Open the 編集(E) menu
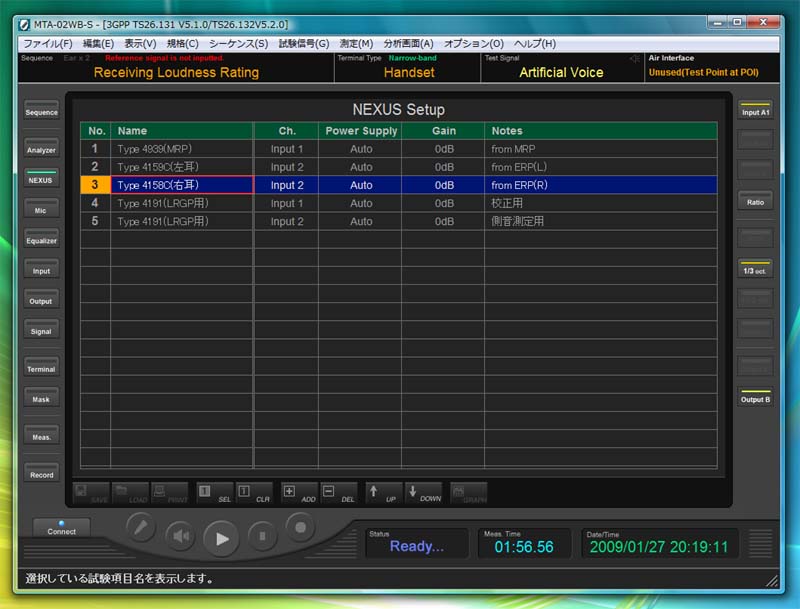This screenshot has height=609, width=800. [98, 44]
